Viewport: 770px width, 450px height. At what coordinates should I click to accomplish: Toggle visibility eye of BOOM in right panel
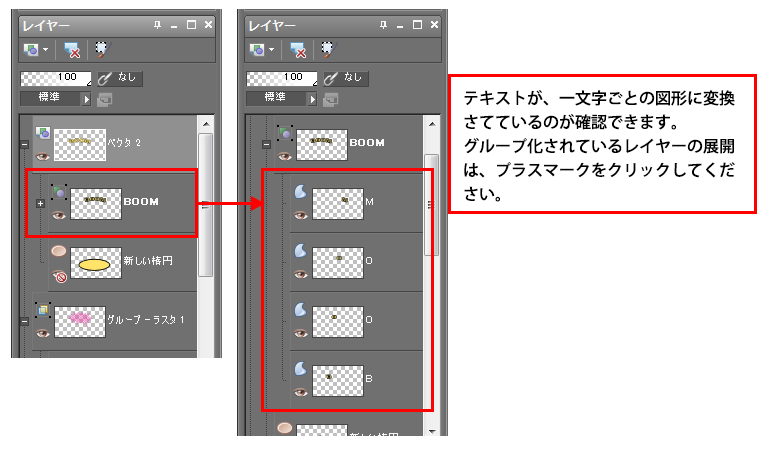[x=285, y=157]
